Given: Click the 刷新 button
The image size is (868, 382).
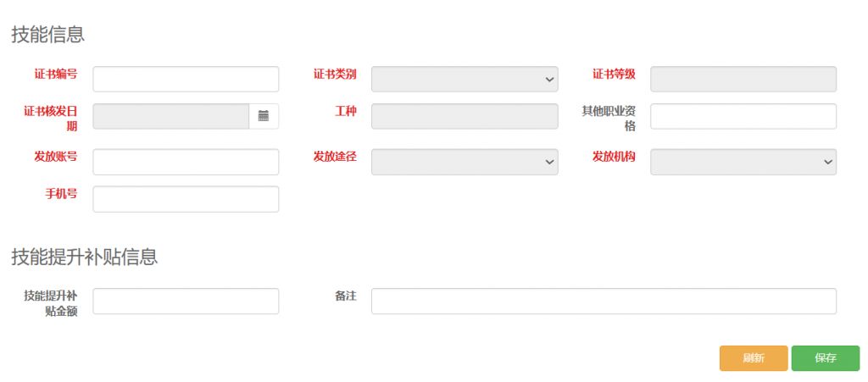Looking at the screenshot, I should click(x=754, y=358).
